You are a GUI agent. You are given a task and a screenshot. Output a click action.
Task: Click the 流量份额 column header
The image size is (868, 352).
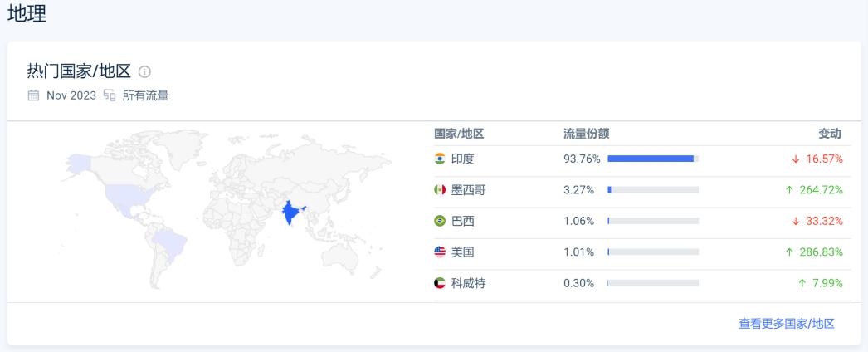(x=586, y=134)
